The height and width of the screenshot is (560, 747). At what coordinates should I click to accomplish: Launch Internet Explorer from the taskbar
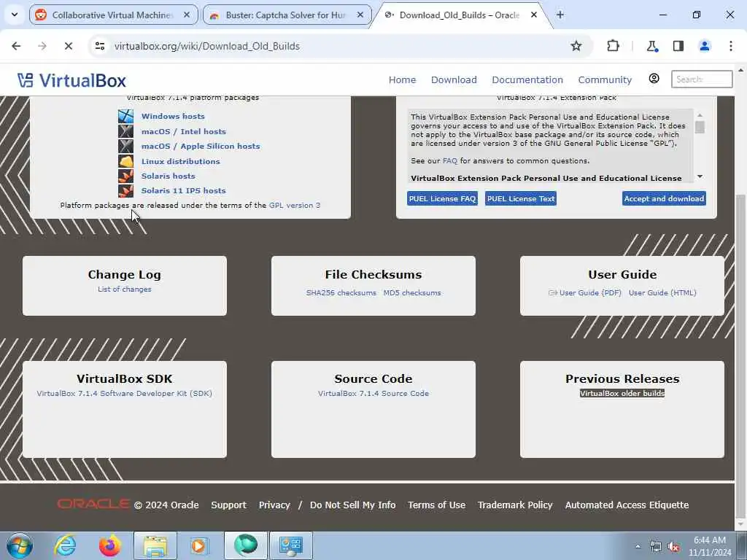[64, 545]
